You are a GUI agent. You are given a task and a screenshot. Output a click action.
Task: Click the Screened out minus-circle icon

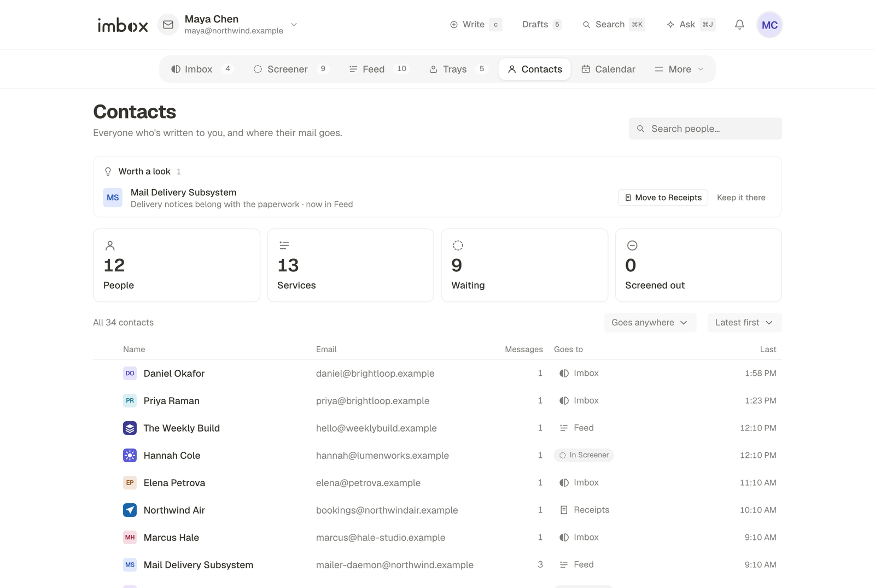[x=632, y=246]
